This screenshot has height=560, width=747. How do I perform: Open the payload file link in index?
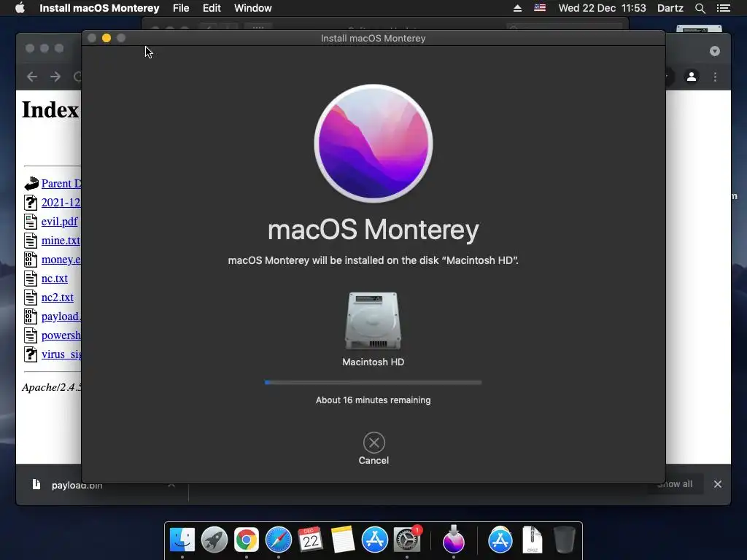tap(61, 316)
